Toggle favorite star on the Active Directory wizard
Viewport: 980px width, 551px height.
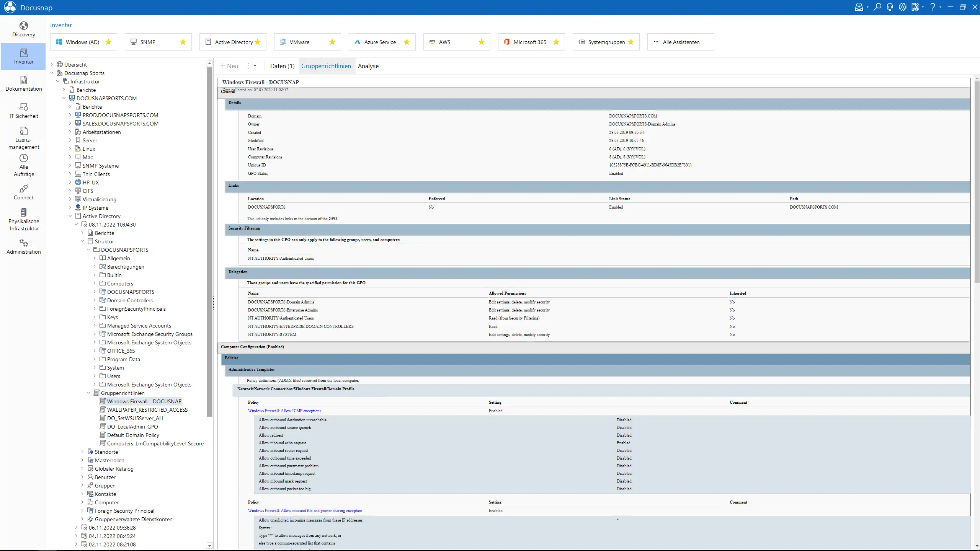[258, 42]
